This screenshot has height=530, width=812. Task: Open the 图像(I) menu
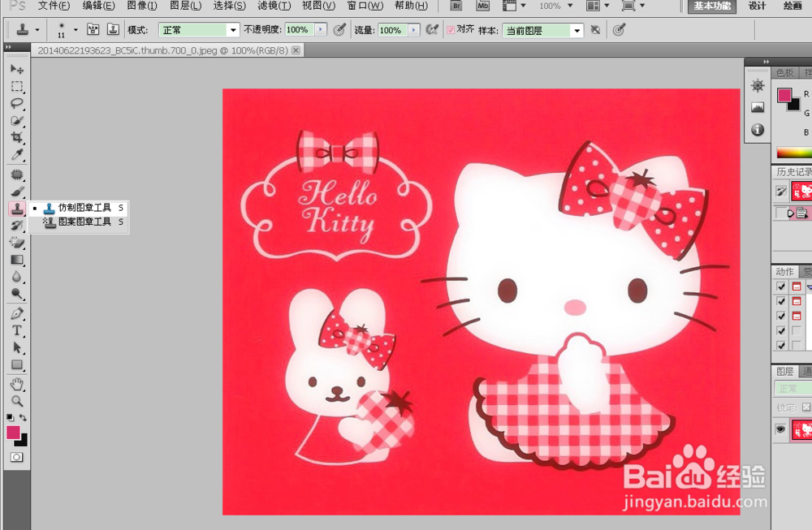coord(141,6)
